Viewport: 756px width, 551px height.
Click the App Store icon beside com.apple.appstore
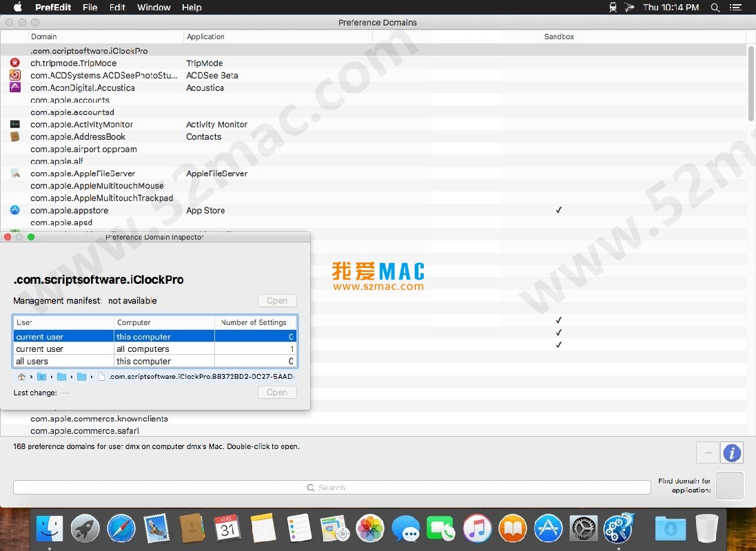pyautogui.click(x=15, y=210)
